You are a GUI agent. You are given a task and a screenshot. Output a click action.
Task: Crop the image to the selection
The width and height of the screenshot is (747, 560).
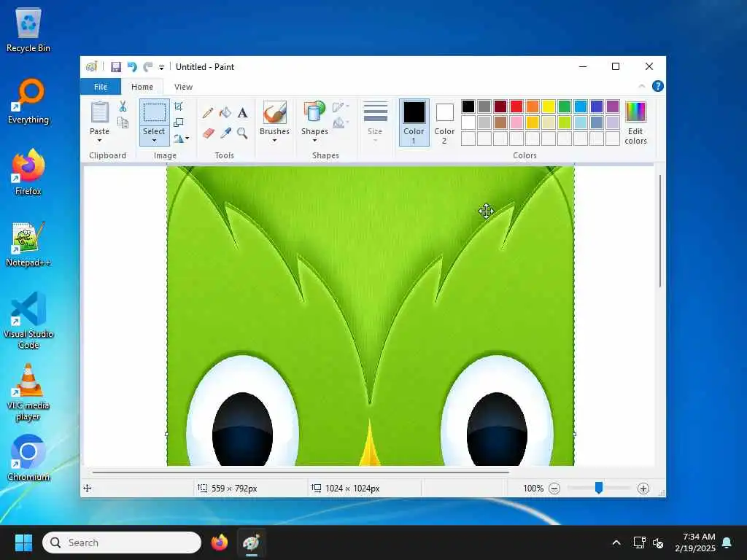pos(179,106)
